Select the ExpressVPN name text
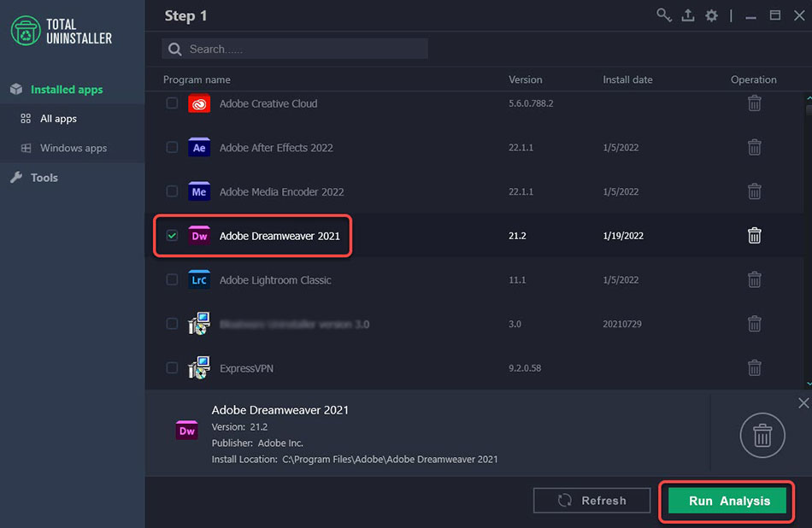The width and height of the screenshot is (812, 528). (x=246, y=368)
